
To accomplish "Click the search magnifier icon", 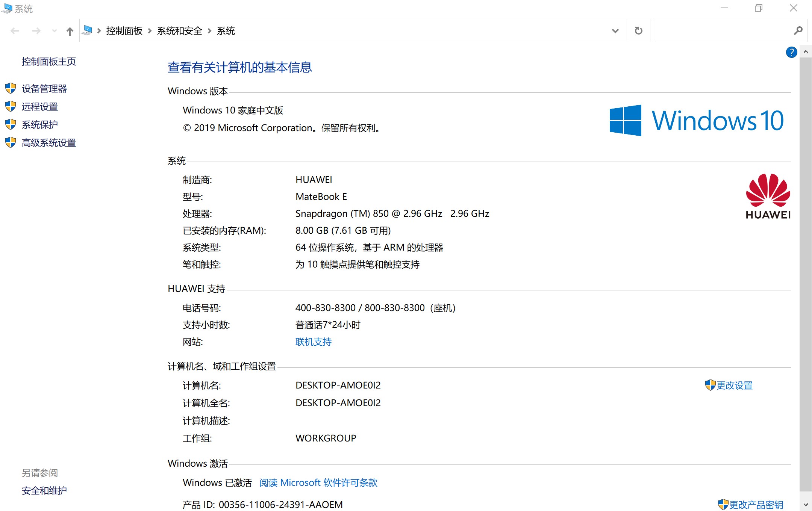I will pos(798,30).
